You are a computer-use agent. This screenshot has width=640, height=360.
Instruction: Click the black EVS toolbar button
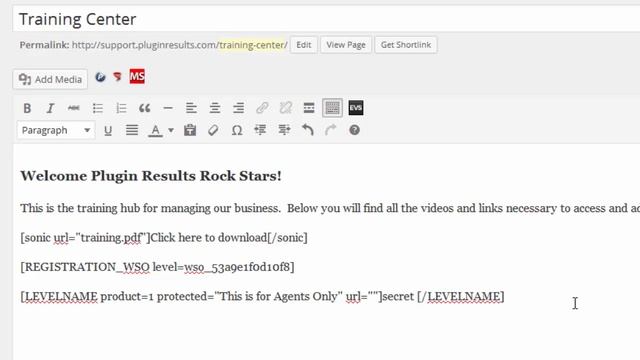[356, 108]
